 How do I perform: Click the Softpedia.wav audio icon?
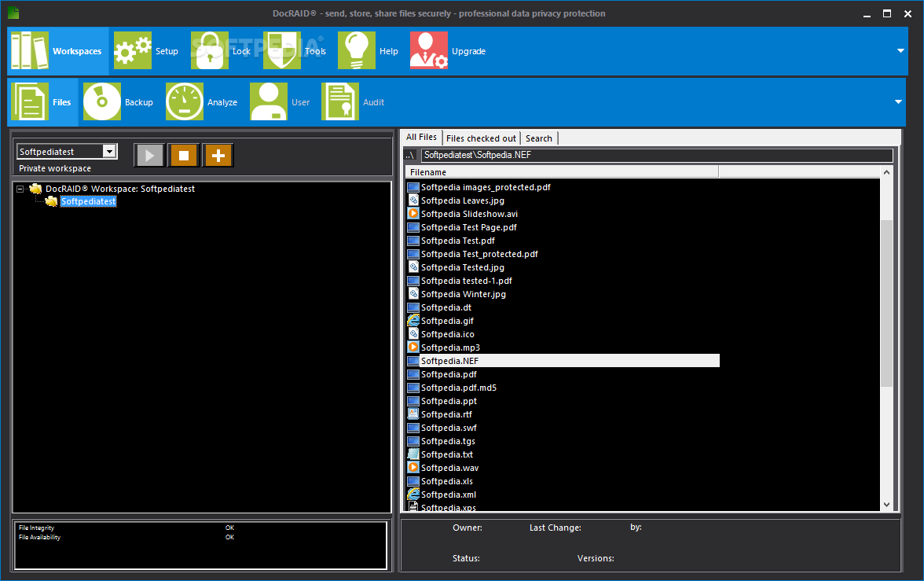tap(413, 467)
